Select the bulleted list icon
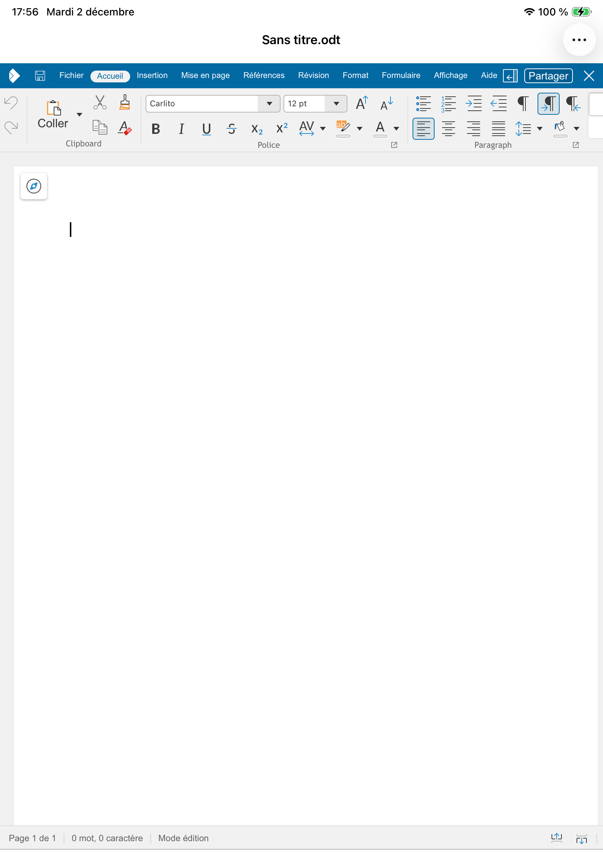 (424, 104)
